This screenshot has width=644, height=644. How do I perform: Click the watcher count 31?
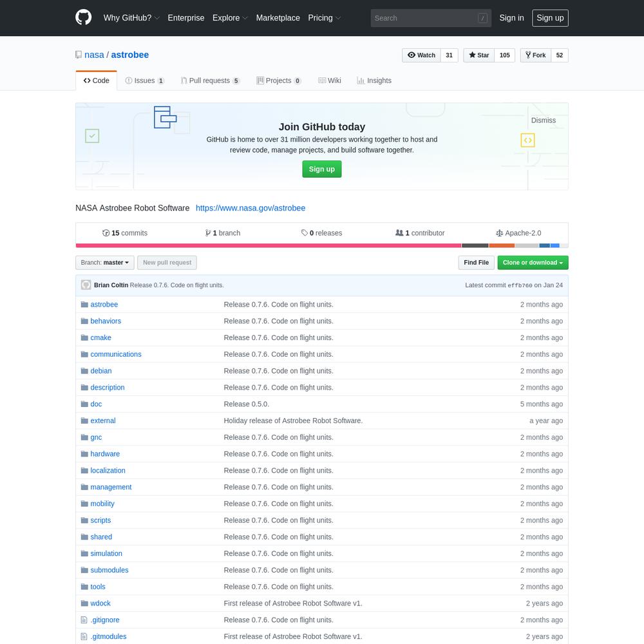450,55
